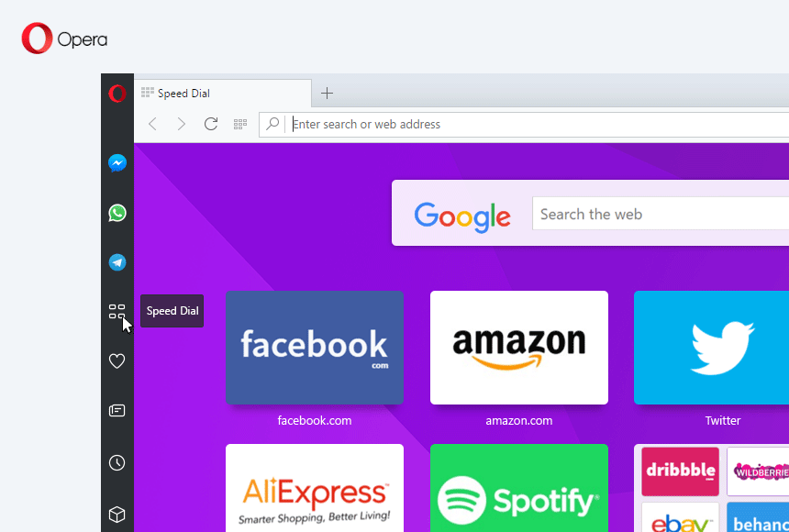Image resolution: width=789 pixels, height=532 pixels.
Task: Click the Speed Dial sidebar icon
Action: 117,312
